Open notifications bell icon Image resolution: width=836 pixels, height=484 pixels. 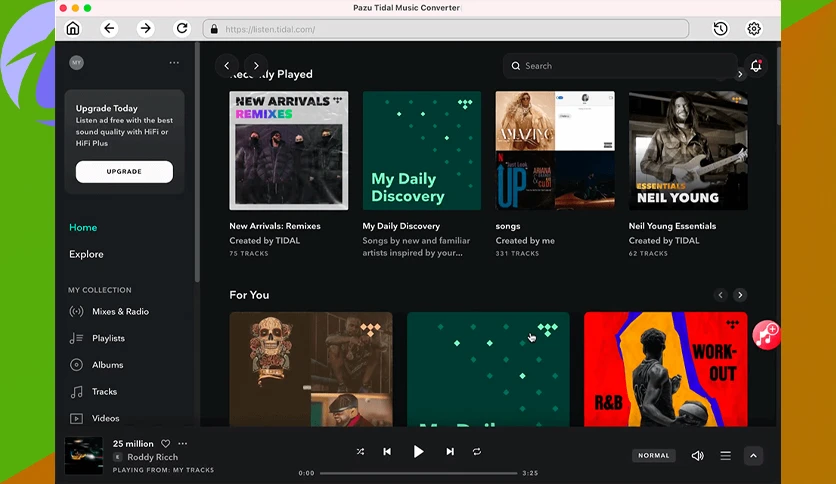[x=755, y=66]
